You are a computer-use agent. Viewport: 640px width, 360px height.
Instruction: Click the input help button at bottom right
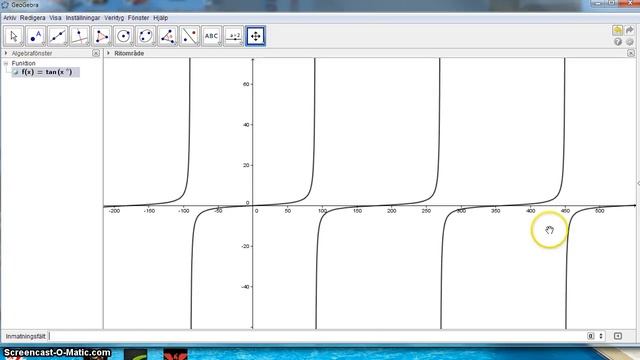pos(618,336)
